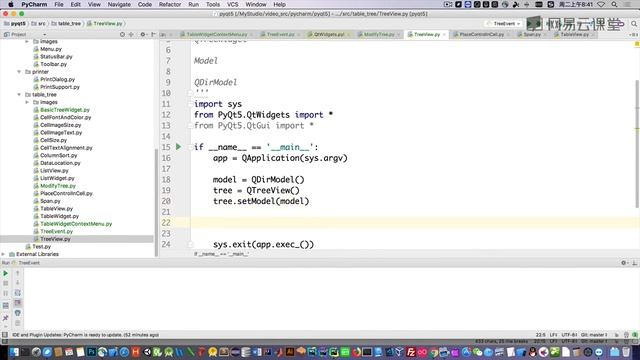Toggle scroll-to-end in Run console
Image resolution: width=640 pixels, height=360 pixels.
click(x=18, y=303)
